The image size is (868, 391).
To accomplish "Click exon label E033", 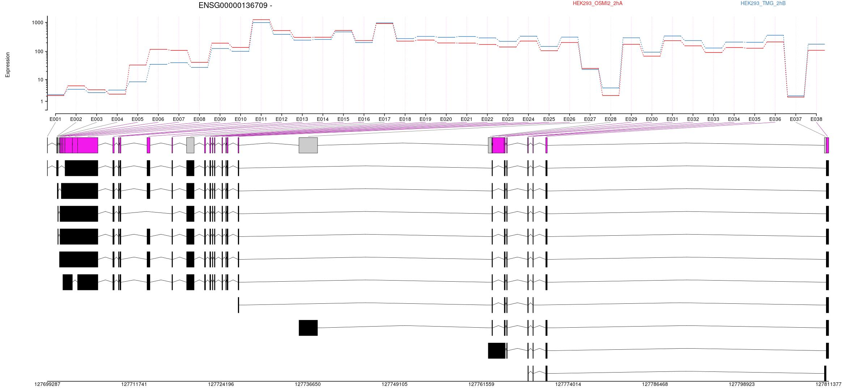I will (713, 119).
